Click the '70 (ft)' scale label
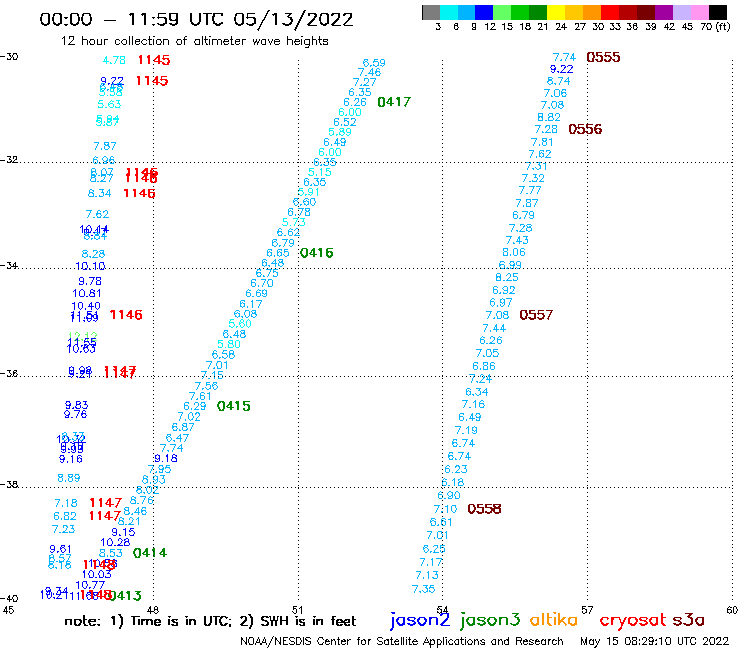 715,27
